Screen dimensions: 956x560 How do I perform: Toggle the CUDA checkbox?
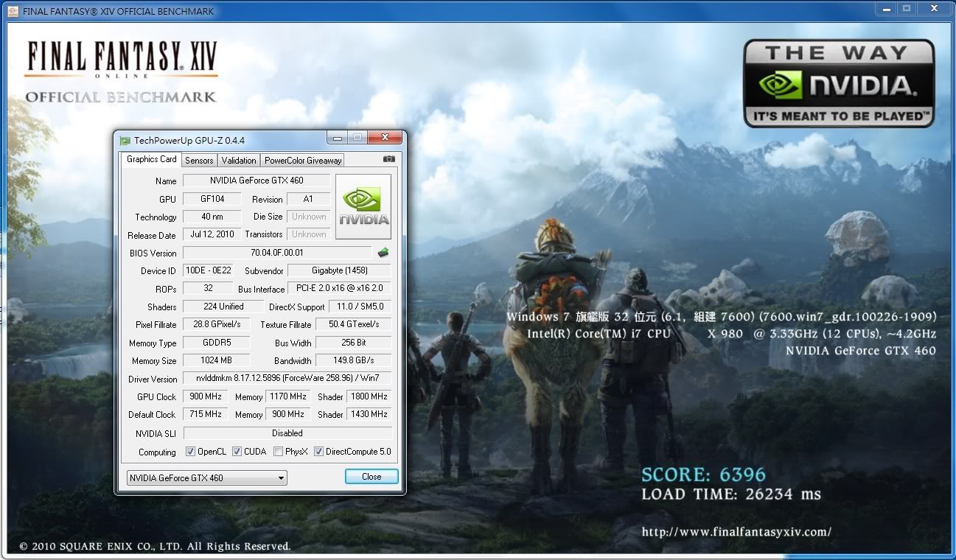click(237, 452)
